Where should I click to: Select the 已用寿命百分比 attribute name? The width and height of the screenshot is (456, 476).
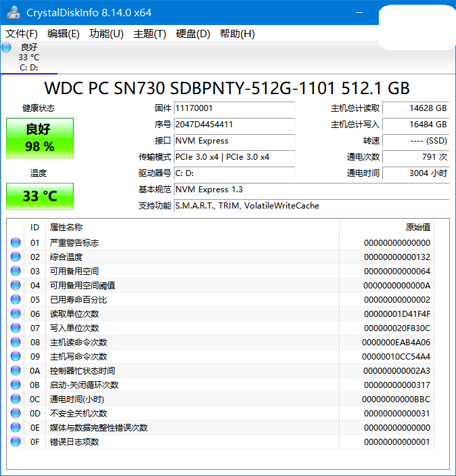point(78,300)
